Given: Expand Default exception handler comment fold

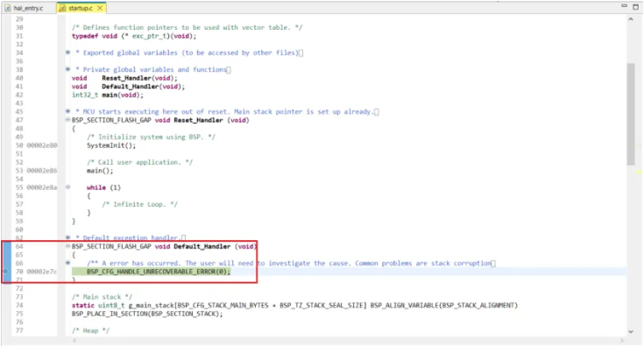Looking at the screenshot, I should [67, 237].
